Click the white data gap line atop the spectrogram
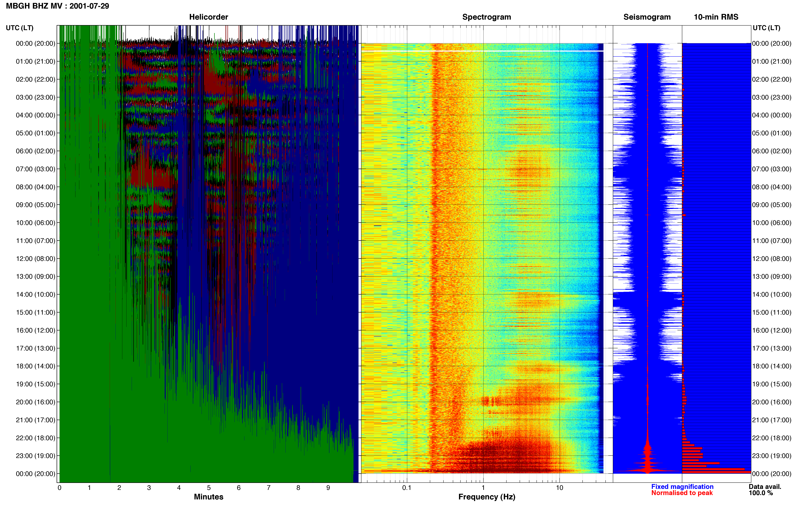812x508 pixels. (x=482, y=51)
